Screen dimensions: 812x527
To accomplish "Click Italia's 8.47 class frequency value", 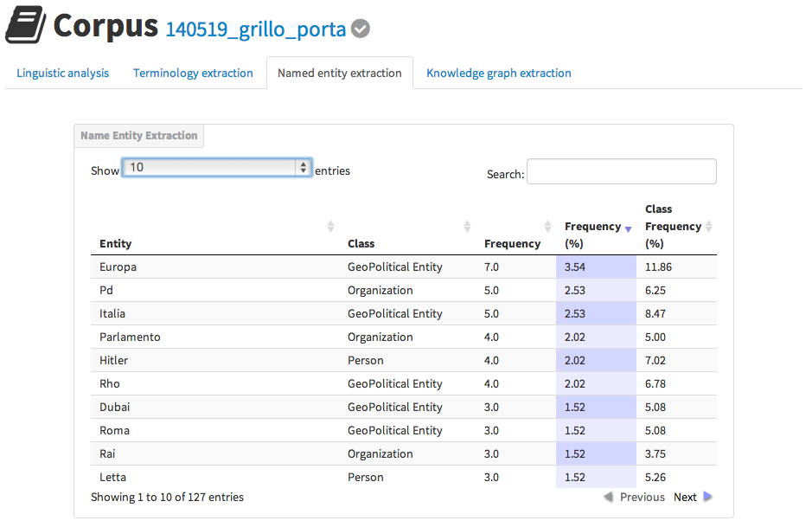I will tap(655, 313).
